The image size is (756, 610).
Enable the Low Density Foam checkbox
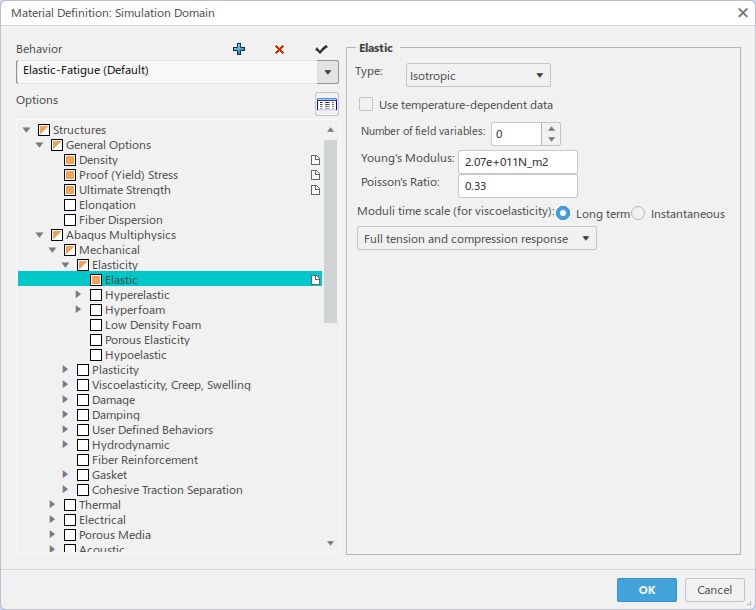pos(96,325)
